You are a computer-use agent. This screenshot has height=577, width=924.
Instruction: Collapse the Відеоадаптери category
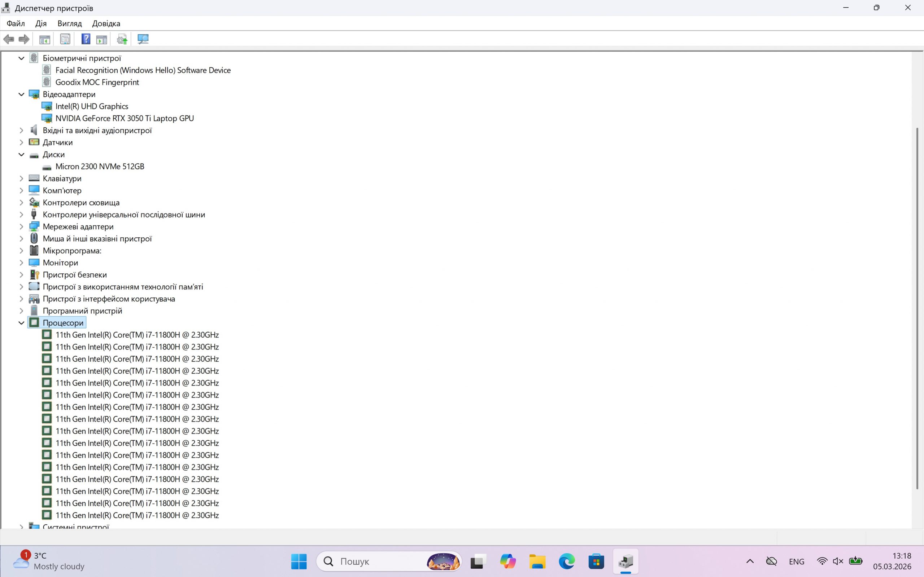pyautogui.click(x=21, y=94)
